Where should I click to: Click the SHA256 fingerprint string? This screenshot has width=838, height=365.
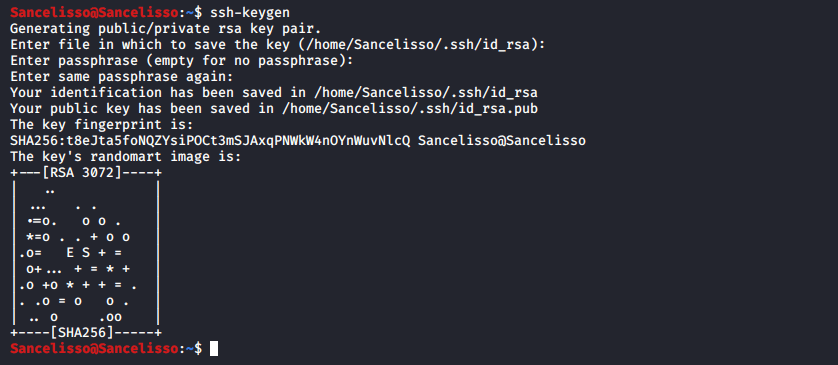tap(210, 141)
